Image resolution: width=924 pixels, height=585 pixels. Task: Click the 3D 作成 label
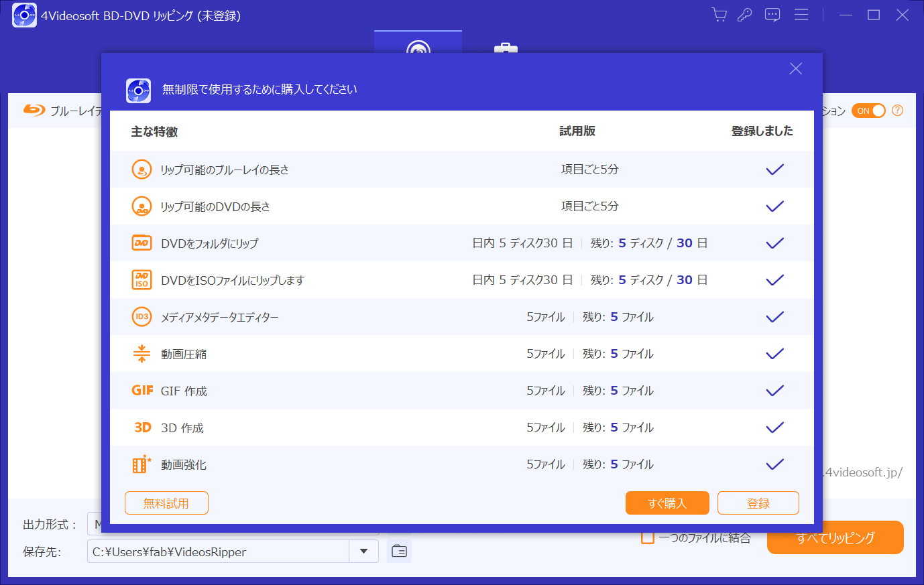[182, 428]
